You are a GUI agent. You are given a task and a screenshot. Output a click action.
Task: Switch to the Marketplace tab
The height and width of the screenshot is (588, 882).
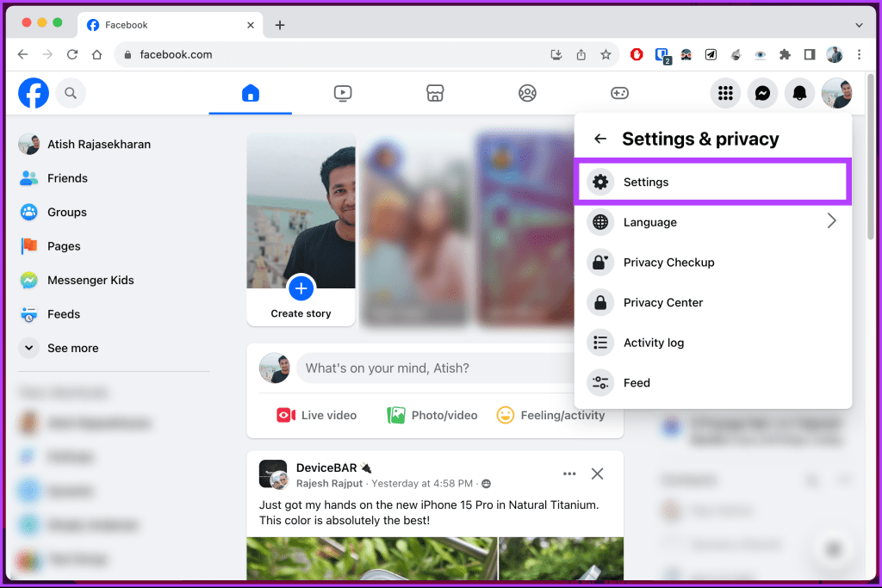[435, 93]
